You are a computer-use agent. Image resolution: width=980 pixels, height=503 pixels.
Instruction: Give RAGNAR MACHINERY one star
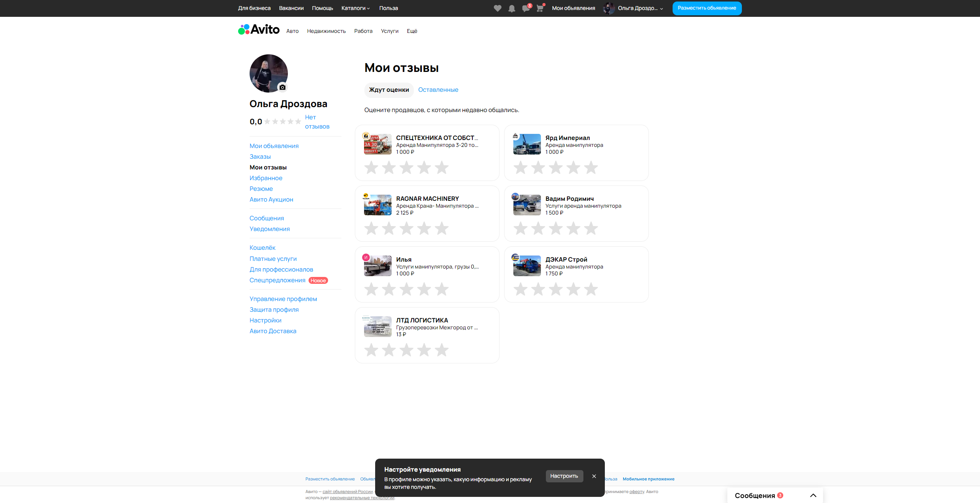[371, 228]
